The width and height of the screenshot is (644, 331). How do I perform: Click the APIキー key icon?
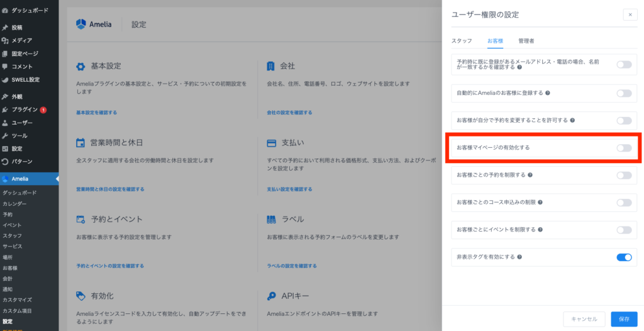271,296
